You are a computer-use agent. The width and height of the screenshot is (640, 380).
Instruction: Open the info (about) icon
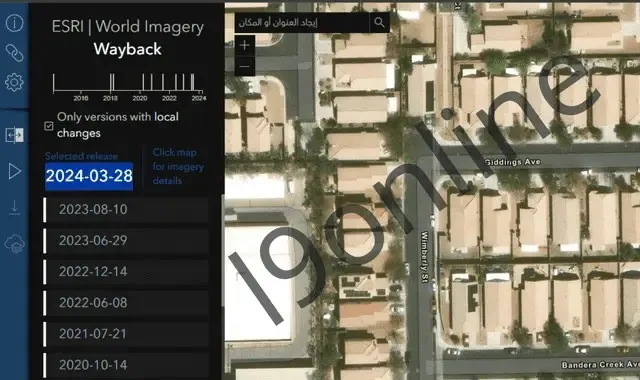coord(14,23)
